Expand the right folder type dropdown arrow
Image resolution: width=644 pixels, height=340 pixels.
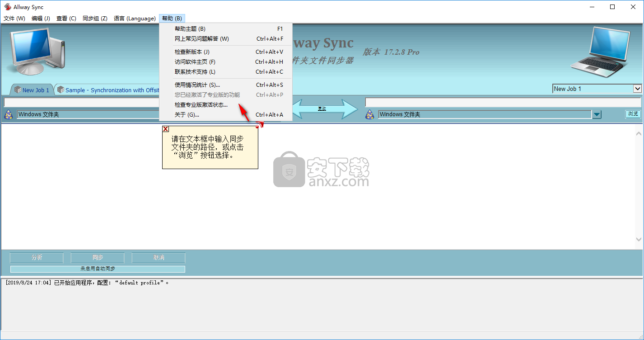click(x=597, y=114)
